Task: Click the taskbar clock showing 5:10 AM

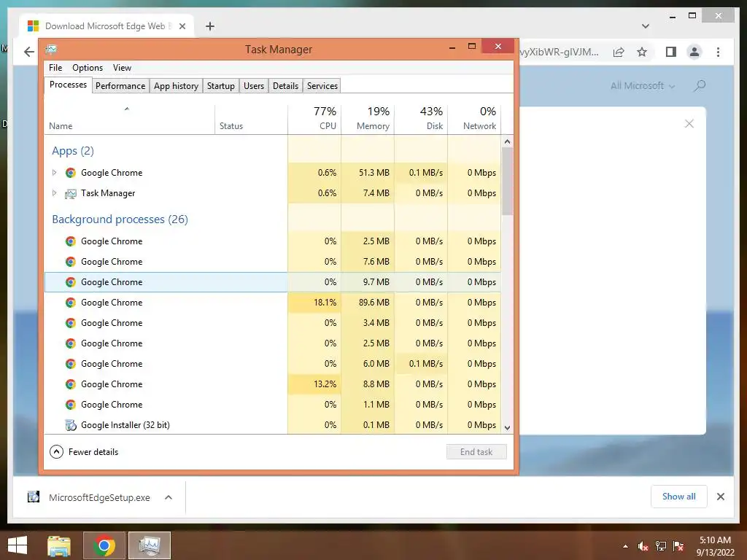Action: pos(715,546)
